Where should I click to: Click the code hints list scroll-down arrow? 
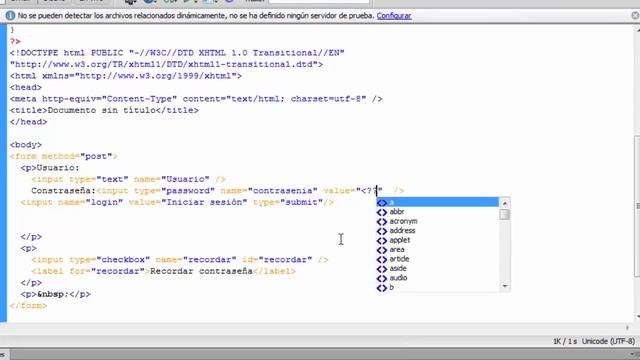tap(505, 286)
